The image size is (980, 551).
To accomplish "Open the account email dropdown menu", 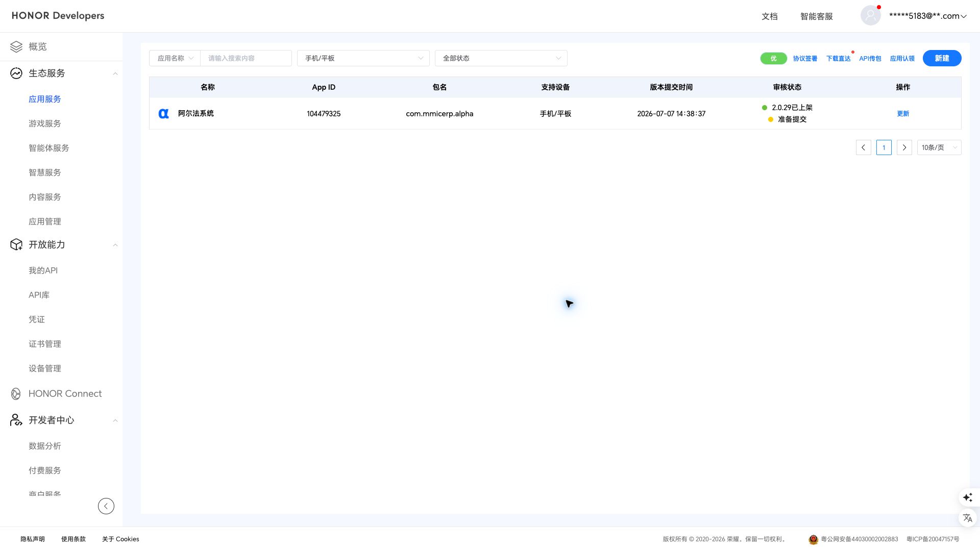I will (928, 16).
